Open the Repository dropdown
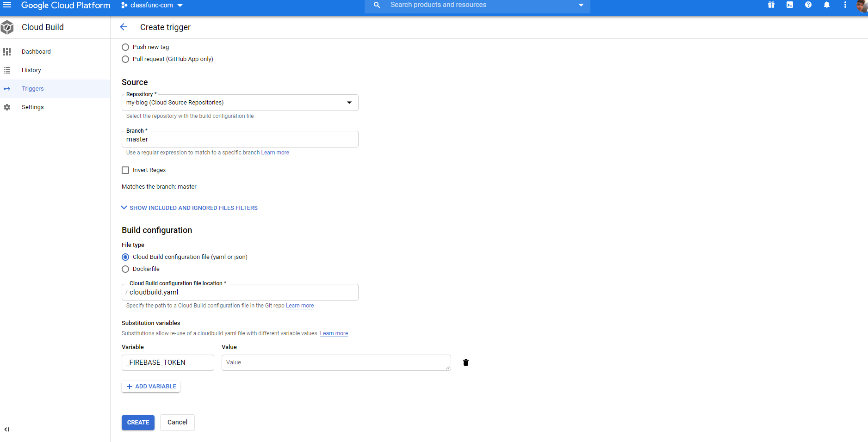This screenshot has height=442, width=868. [x=240, y=103]
